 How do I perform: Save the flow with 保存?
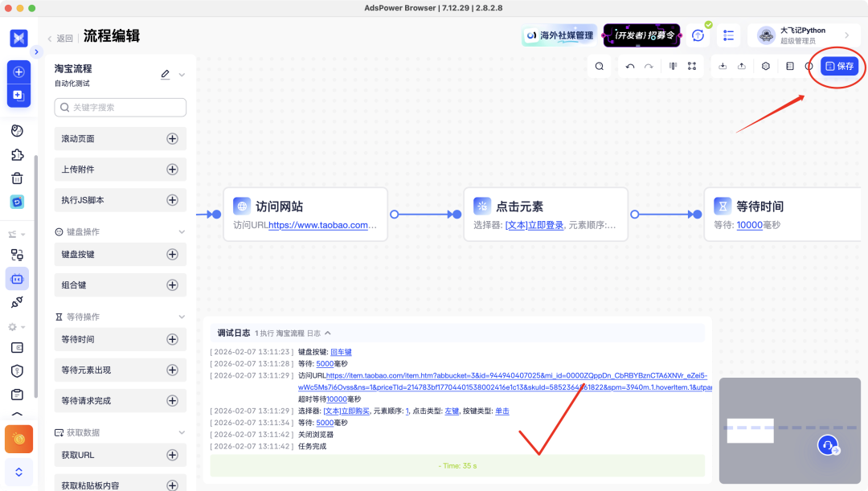[839, 67]
